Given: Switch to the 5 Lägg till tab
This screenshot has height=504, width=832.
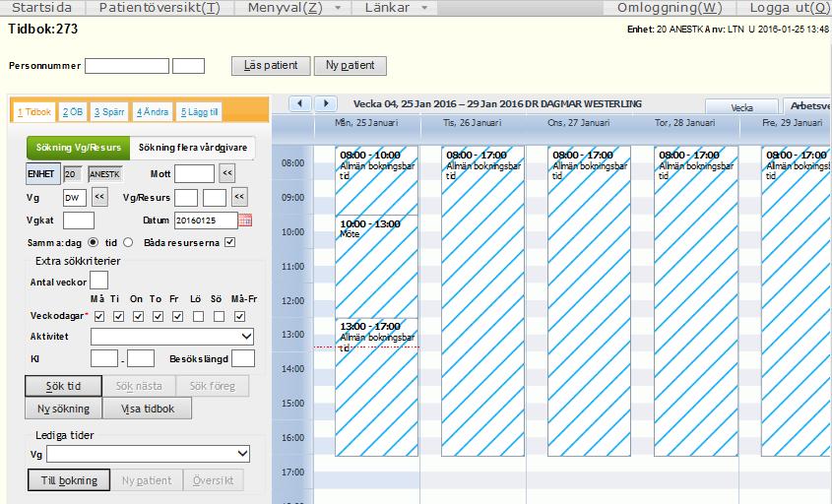Looking at the screenshot, I should [199, 112].
